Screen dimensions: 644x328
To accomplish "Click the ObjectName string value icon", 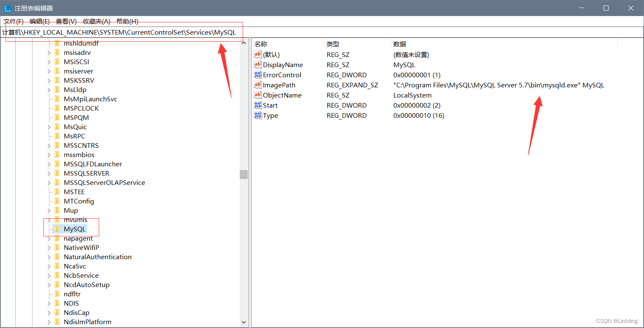I will click(x=258, y=95).
